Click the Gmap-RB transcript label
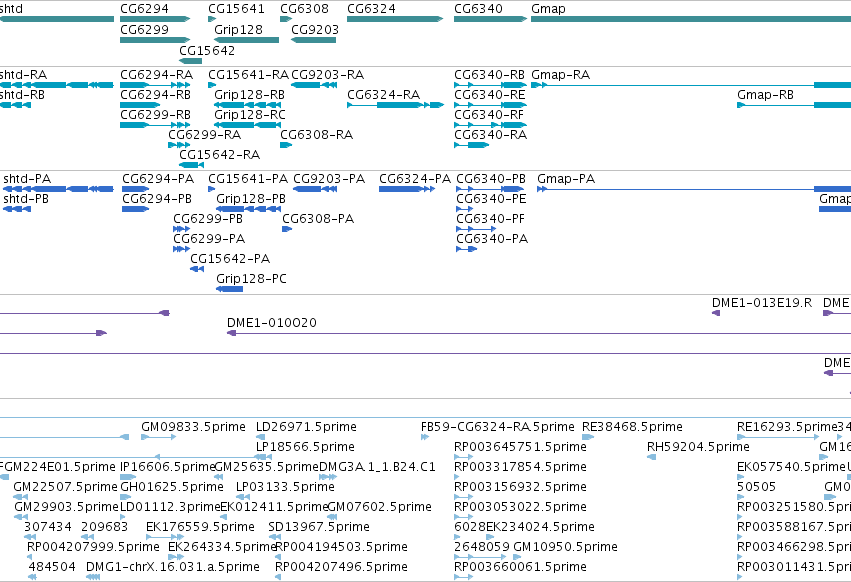 765,94
